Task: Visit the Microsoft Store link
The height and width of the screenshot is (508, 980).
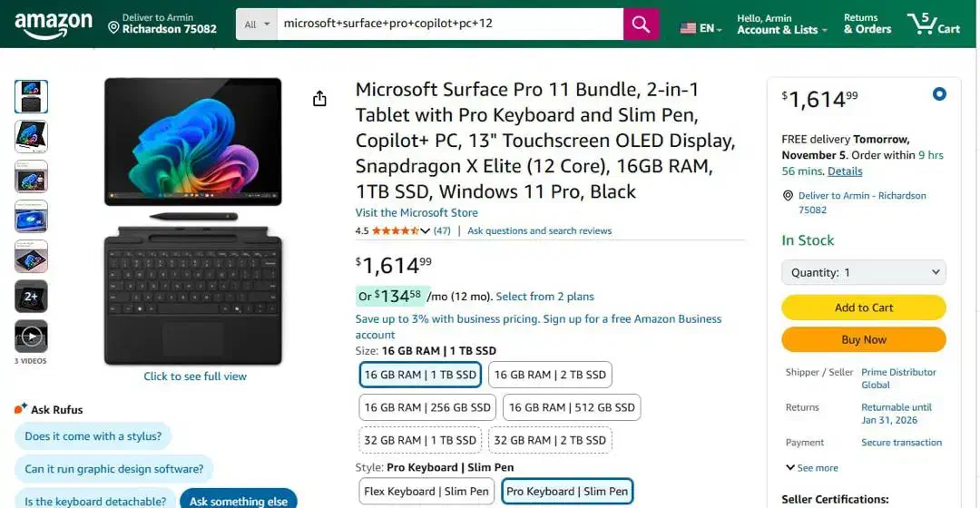Action: pyautogui.click(x=416, y=213)
